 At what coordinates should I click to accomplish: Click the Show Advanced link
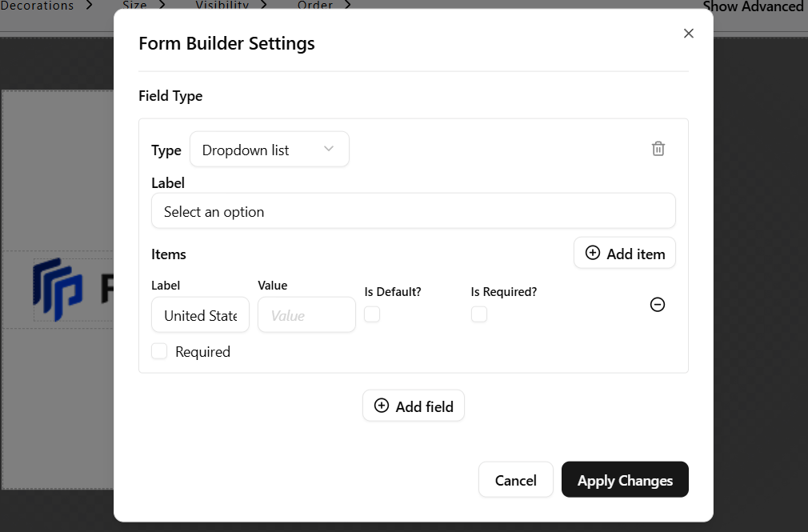point(752,6)
